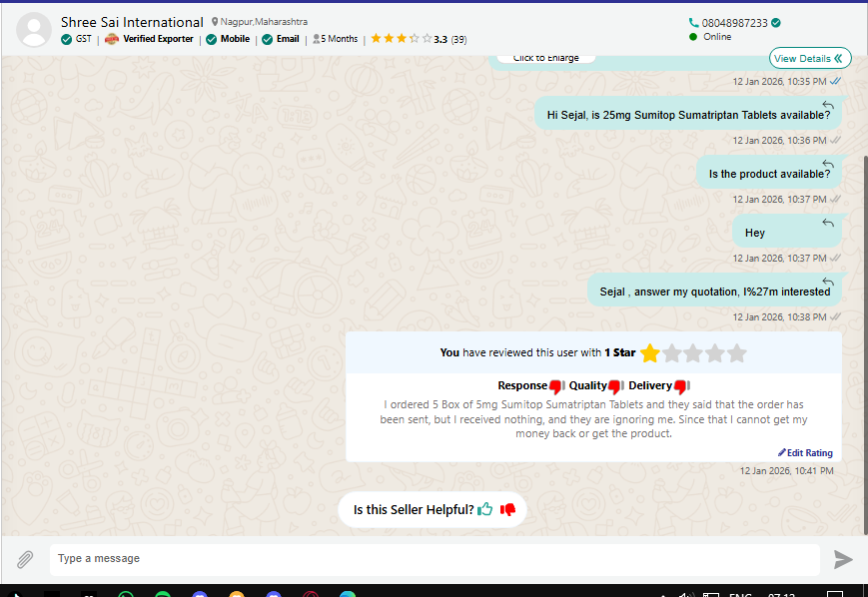Click the fifth grey review star

click(x=737, y=353)
